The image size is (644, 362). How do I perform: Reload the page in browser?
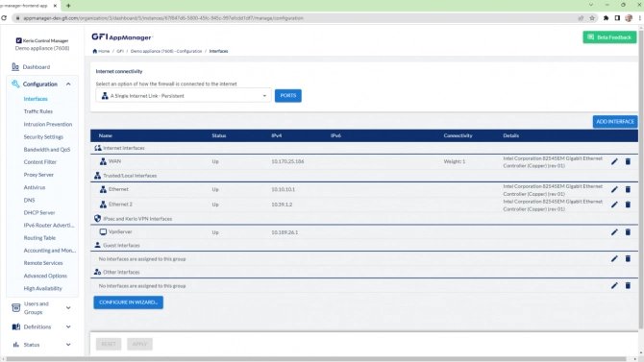coord(4,18)
